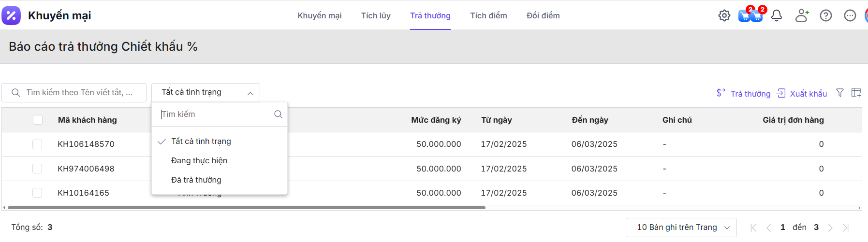Open the more options ellipsis icon

point(850,15)
